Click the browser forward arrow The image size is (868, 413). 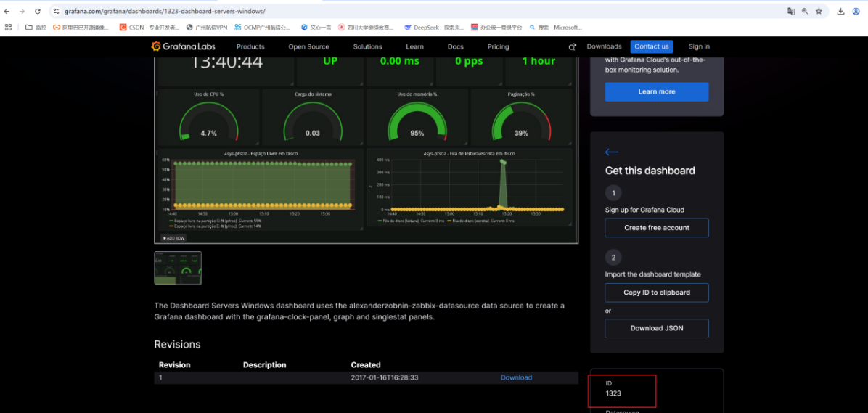(22, 11)
